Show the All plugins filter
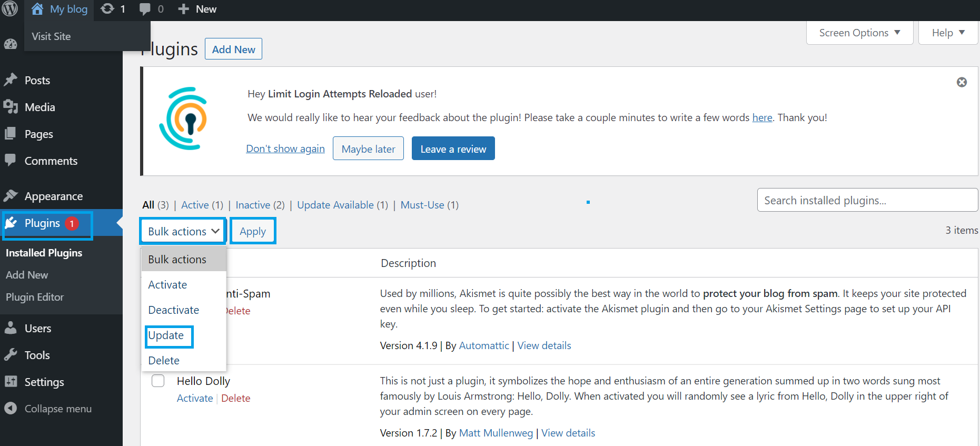The height and width of the screenshot is (446, 980). click(x=149, y=205)
